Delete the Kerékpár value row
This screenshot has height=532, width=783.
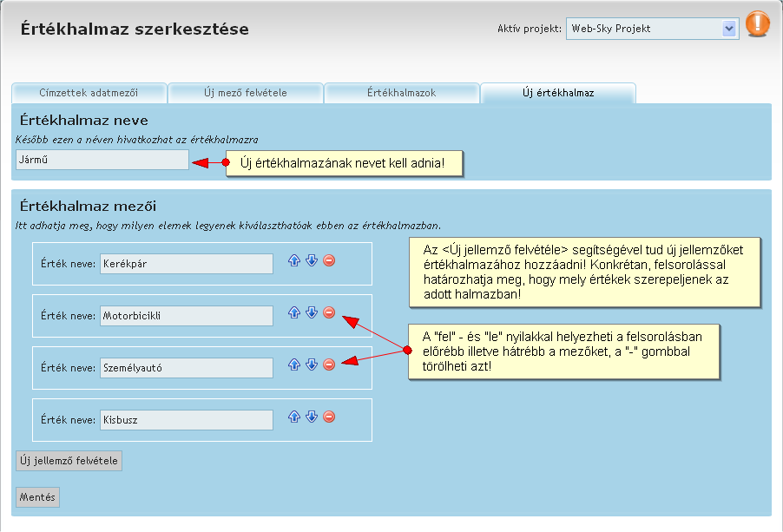tap(329, 260)
